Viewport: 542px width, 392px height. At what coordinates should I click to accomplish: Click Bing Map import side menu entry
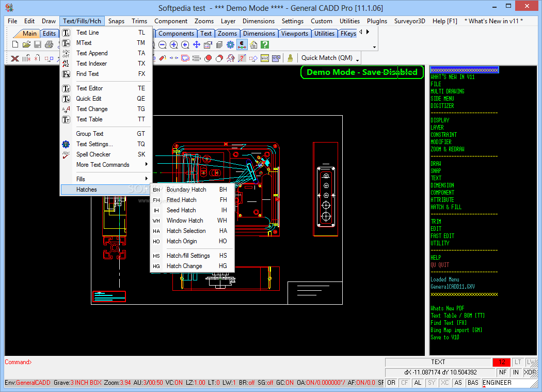point(456,330)
